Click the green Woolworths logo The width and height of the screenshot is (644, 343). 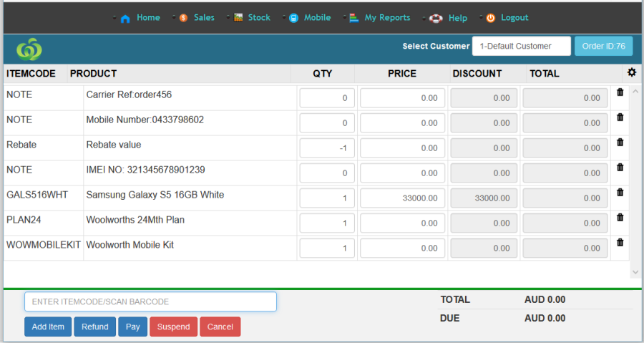(29, 49)
